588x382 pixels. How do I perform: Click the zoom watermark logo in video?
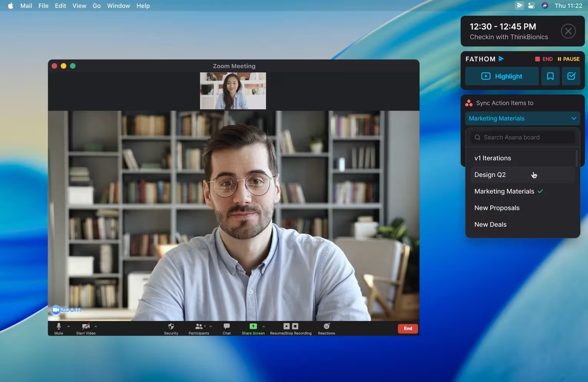(x=66, y=309)
